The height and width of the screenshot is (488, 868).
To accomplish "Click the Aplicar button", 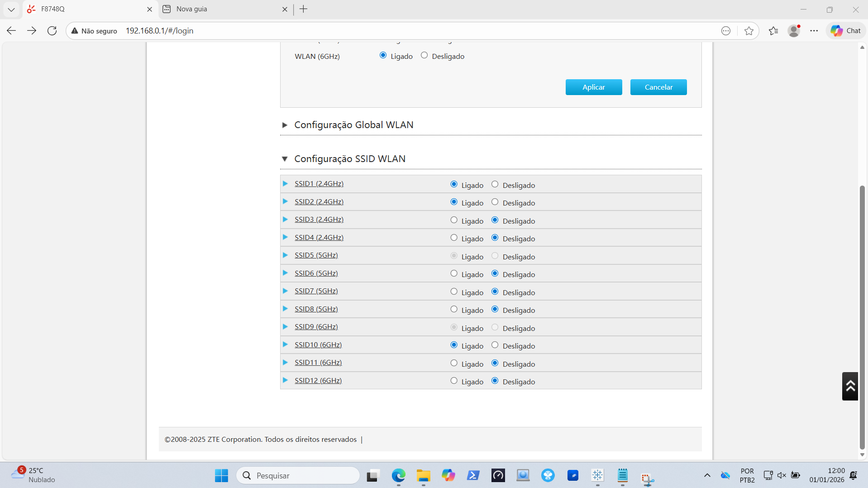I will point(593,87).
